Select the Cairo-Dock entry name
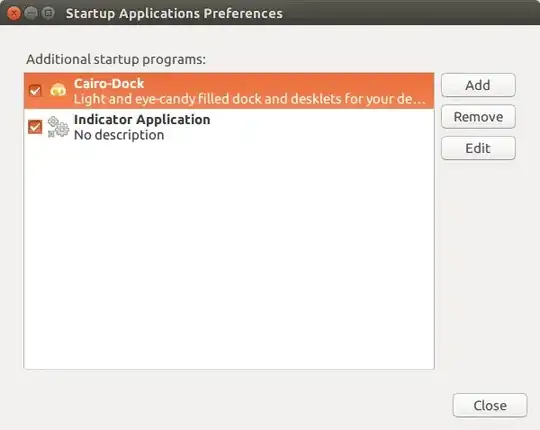Screen dimensions: 540x430 109,83
